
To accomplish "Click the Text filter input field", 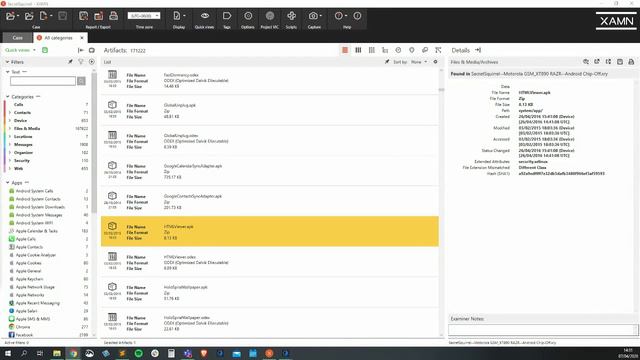I will click(43, 81).
